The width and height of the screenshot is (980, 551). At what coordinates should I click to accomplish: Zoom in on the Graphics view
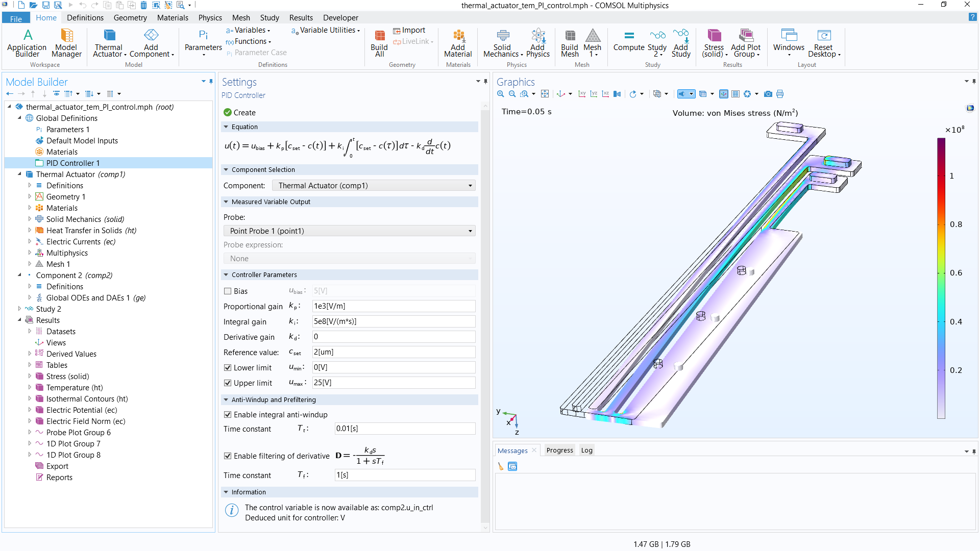coord(501,94)
